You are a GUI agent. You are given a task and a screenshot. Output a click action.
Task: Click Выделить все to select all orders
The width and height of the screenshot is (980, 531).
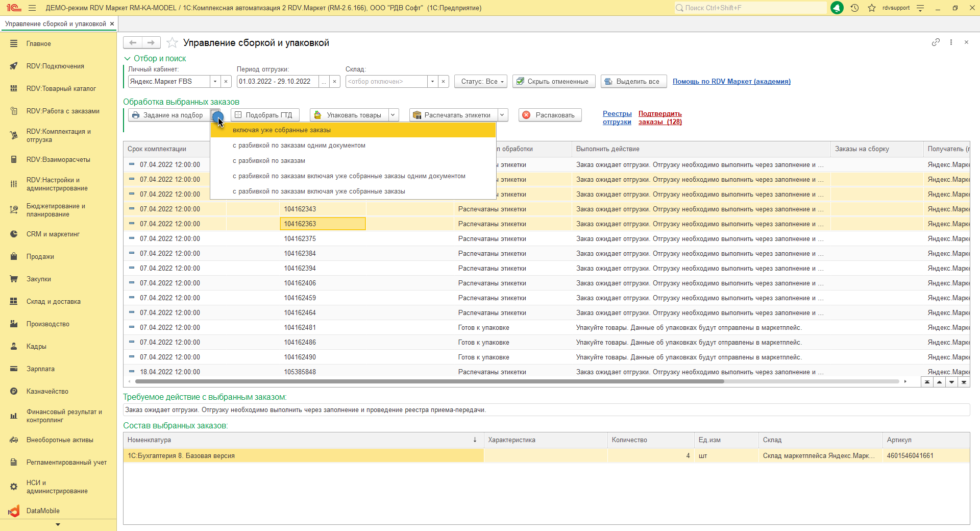633,82
